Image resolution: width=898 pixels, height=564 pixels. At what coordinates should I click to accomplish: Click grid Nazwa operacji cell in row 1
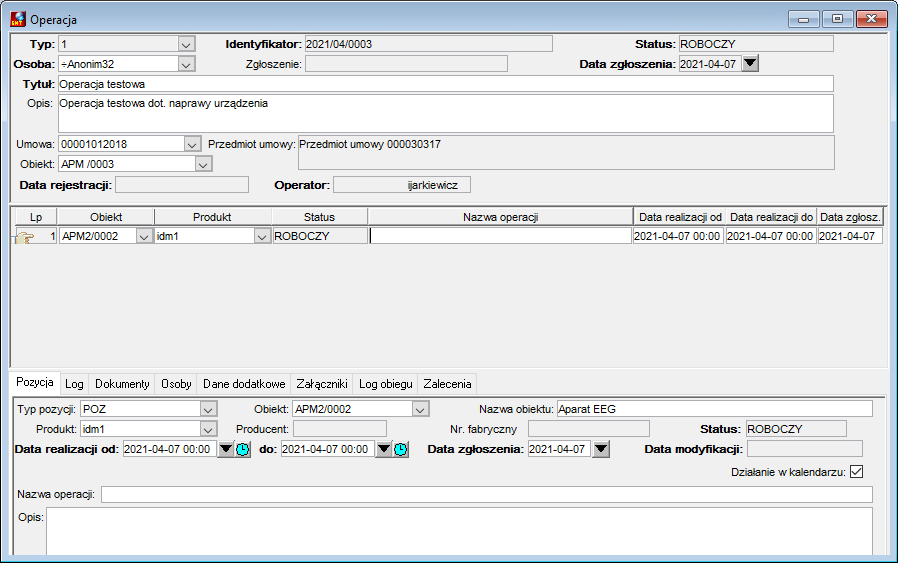tap(501, 236)
